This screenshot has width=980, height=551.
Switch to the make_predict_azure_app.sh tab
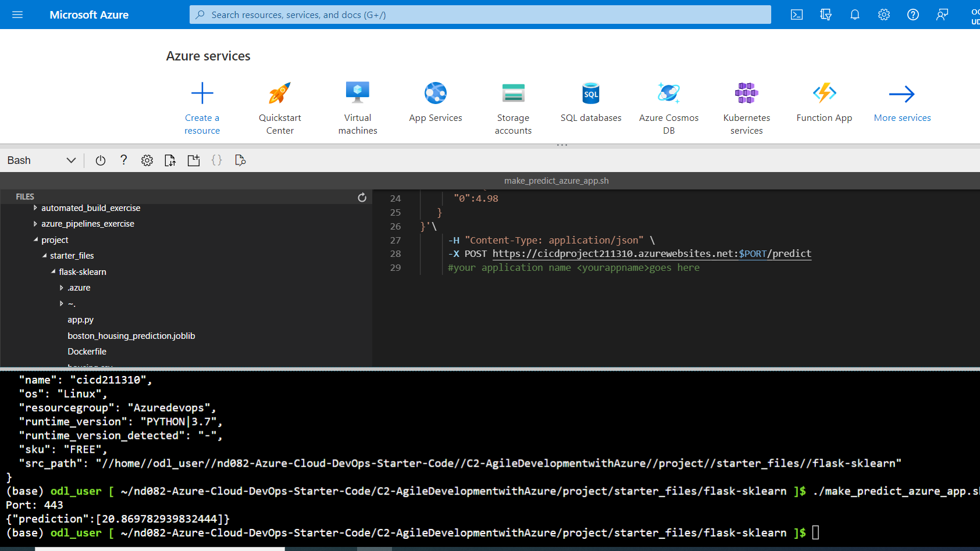[555, 180]
